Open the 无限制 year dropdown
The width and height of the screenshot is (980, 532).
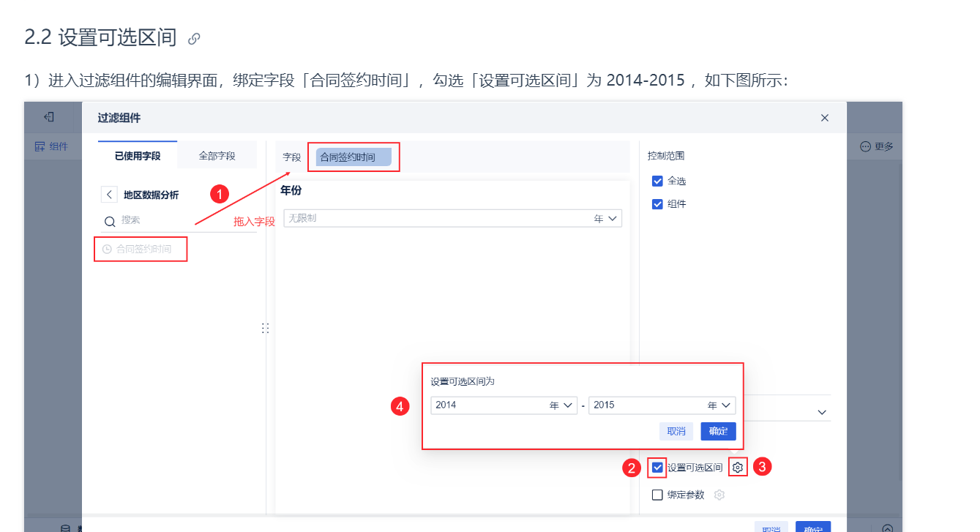(x=452, y=218)
